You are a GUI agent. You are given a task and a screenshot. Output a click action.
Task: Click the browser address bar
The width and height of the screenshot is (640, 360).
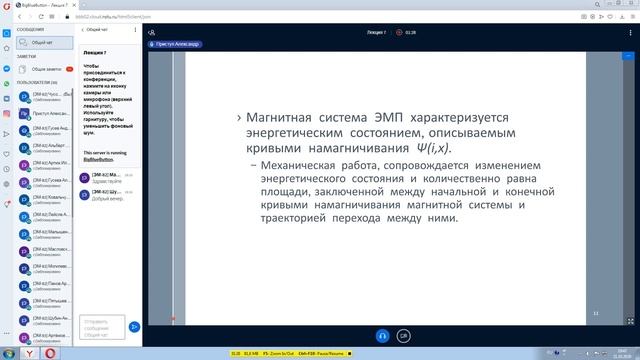pyautogui.click(x=318, y=17)
